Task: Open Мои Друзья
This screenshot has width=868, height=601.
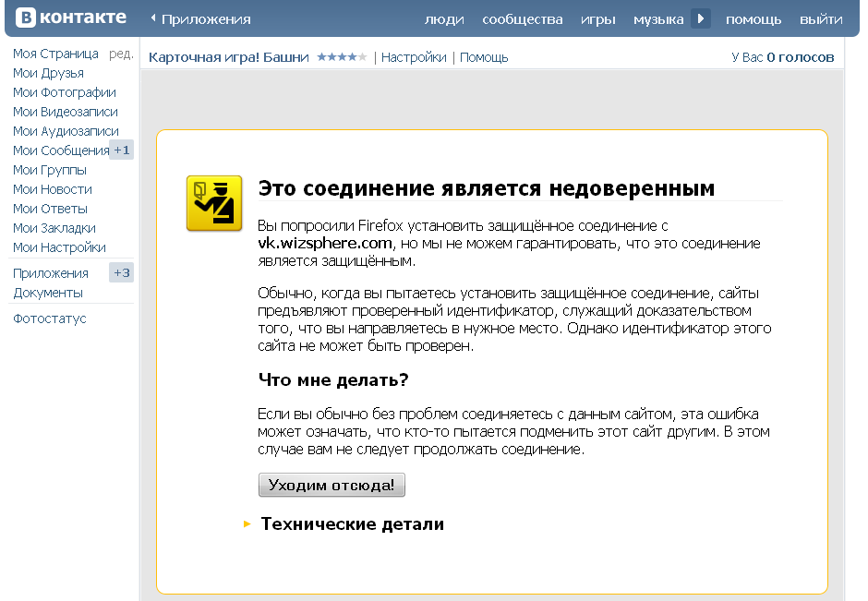Action: point(48,73)
